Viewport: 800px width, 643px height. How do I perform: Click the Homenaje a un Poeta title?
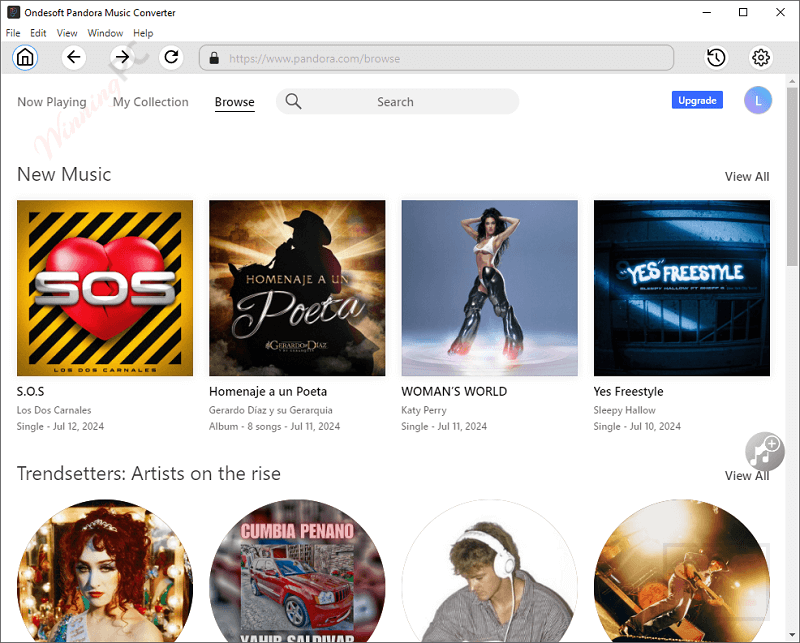point(268,391)
